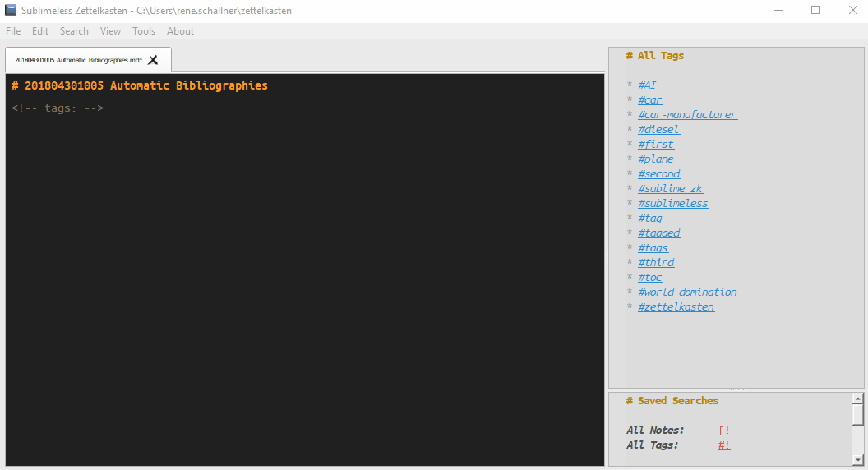Click the saved searches scrollbar down arrow

point(857,459)
